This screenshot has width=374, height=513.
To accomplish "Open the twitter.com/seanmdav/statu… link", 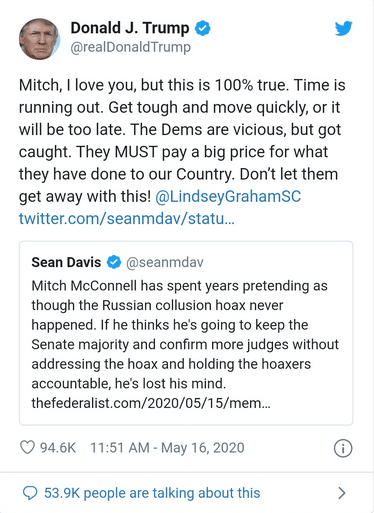I will 127,219.
